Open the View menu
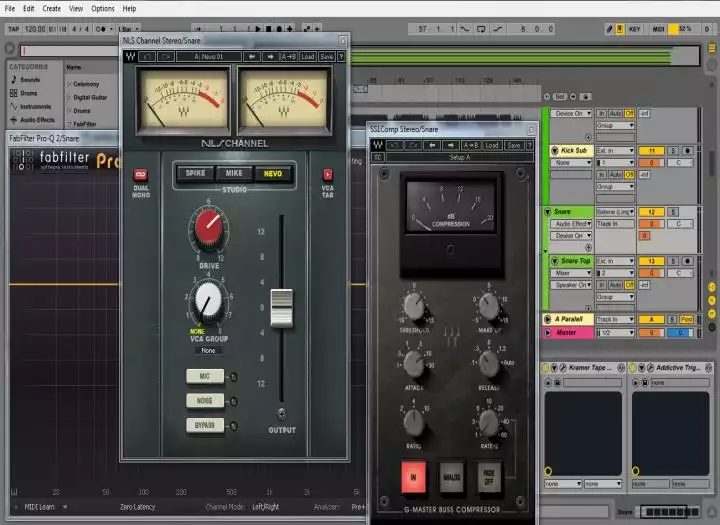This screenshot has width=720, height=525. coord(76,8)
